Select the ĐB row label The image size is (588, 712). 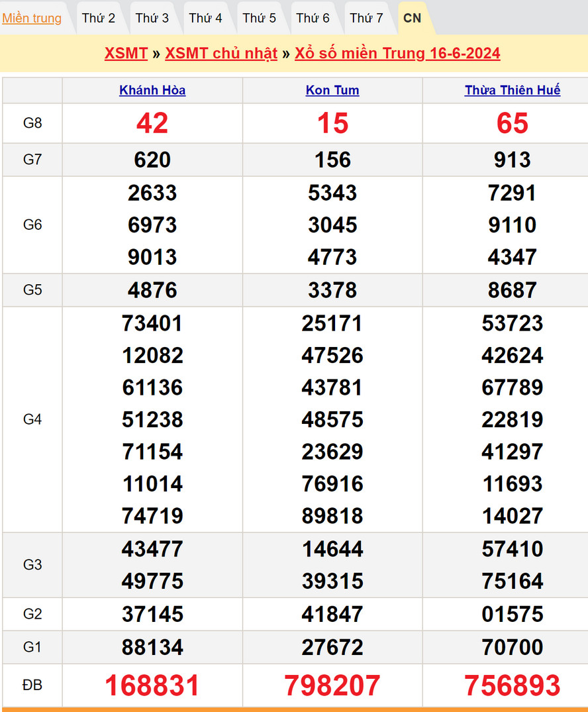[32, 686]
